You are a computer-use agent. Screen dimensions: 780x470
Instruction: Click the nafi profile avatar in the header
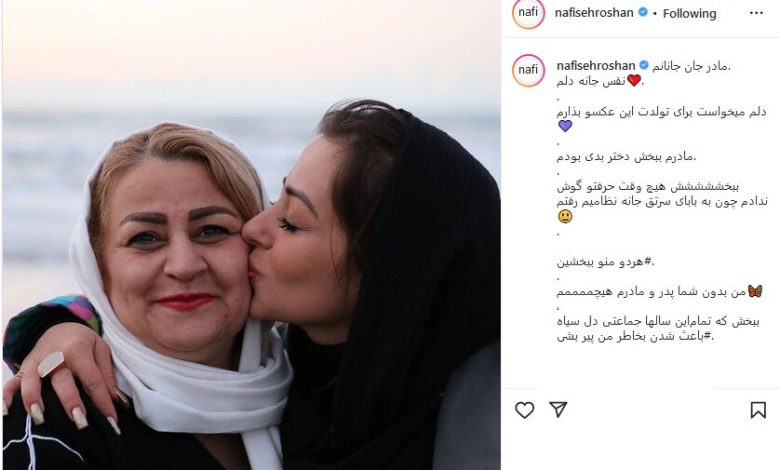pos(528,13)
